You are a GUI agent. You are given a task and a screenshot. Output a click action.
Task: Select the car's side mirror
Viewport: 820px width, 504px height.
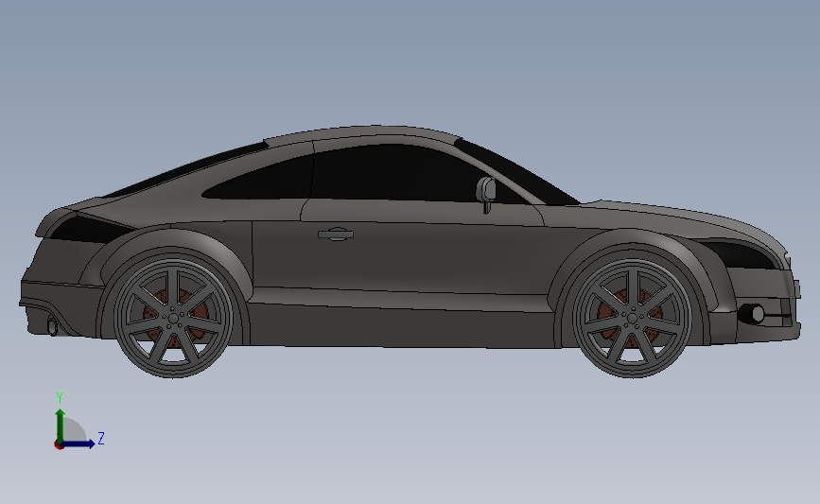(x=486, y=195)
